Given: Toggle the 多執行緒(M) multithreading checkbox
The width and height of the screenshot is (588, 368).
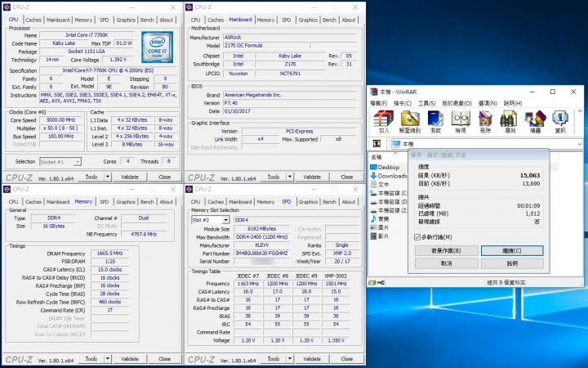Looking at the screenshot, I should tap(417, 237).
